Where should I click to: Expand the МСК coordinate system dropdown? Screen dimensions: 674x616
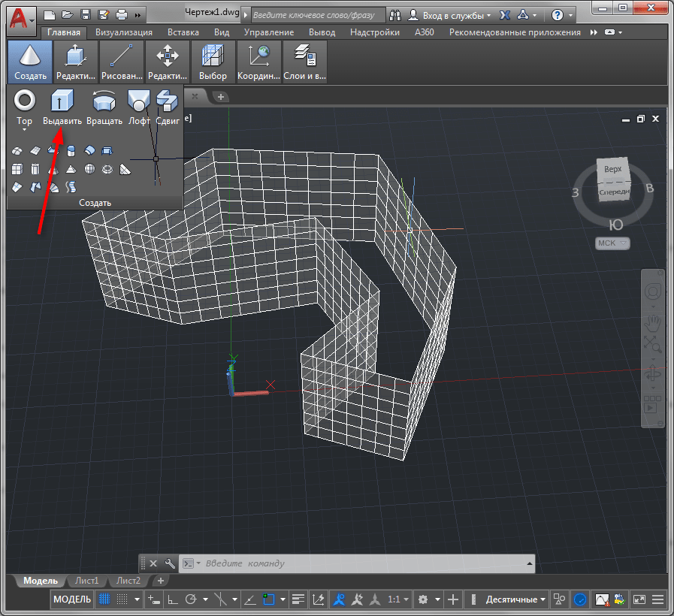point(613,243)
